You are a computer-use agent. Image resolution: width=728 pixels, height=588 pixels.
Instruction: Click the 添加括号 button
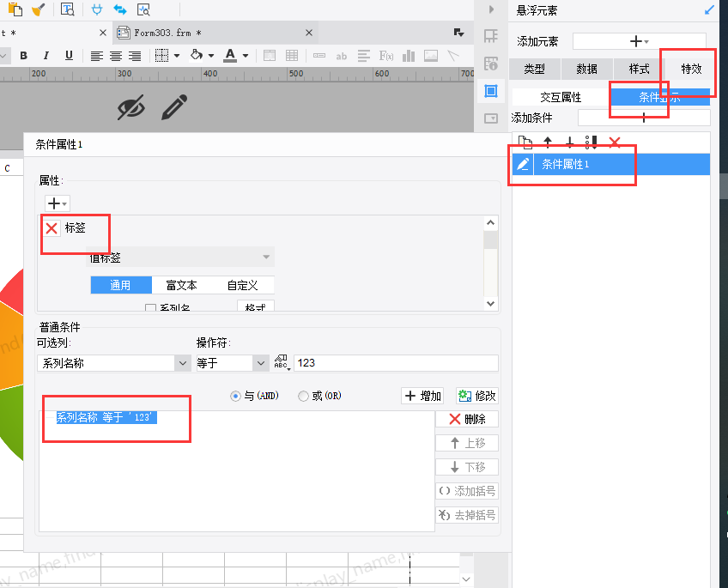(x=467, y=491)
